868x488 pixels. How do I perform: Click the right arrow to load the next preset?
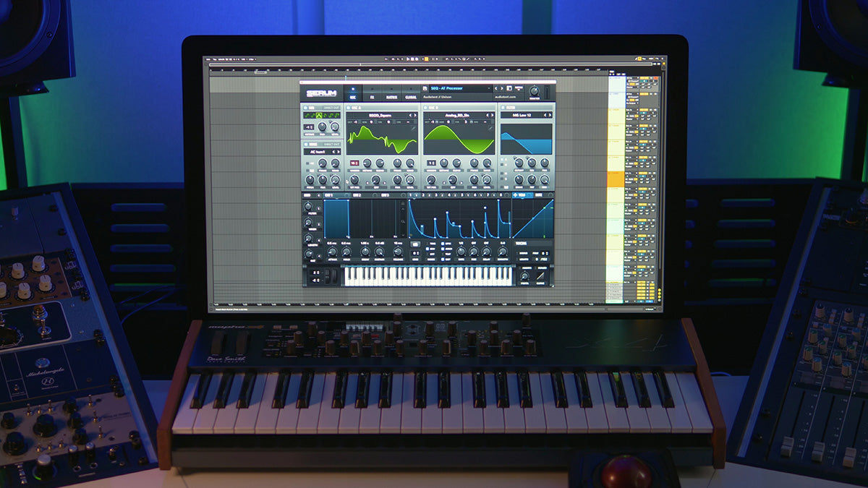click(501, 88)
